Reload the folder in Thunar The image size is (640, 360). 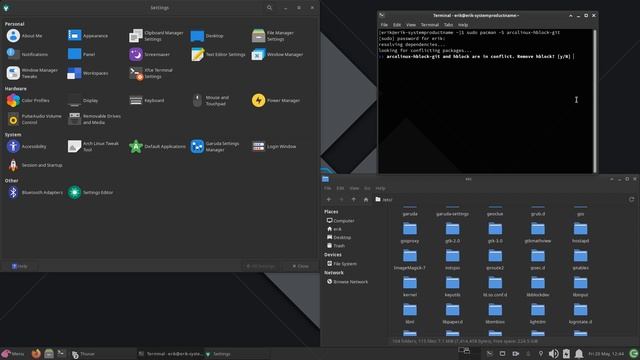point(631,199)
